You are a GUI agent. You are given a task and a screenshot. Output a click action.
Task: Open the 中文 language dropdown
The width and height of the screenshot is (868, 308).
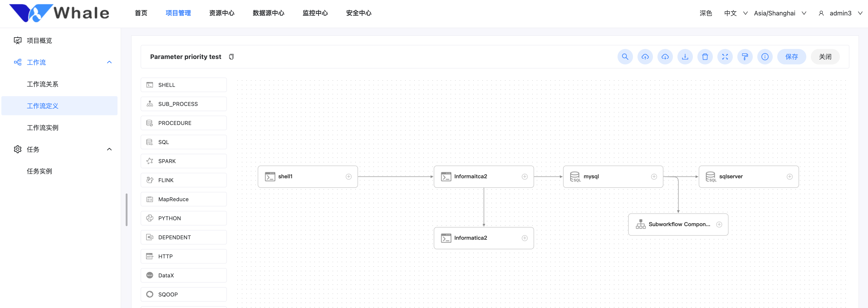pyautogui.click(x=735, y=13)
